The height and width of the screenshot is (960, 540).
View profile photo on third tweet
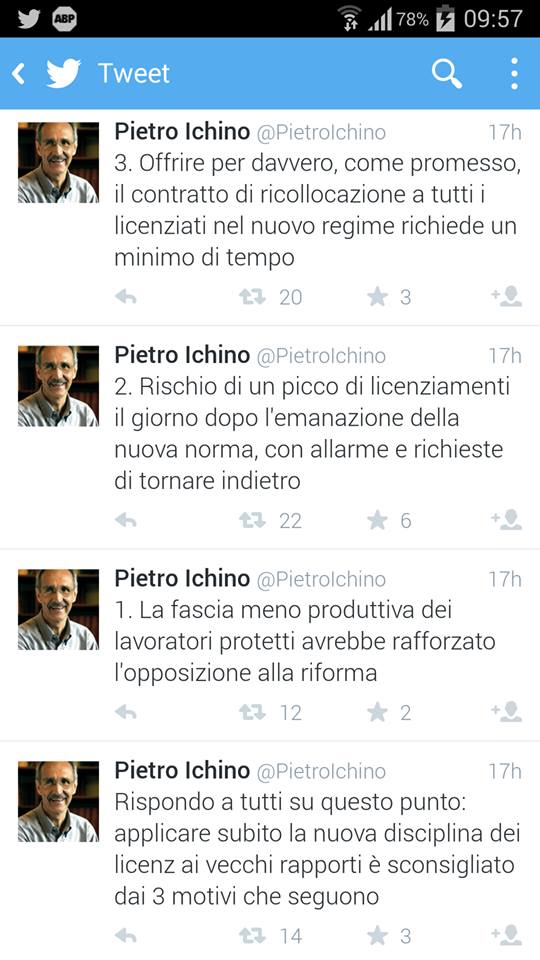(x=58, y=609)
